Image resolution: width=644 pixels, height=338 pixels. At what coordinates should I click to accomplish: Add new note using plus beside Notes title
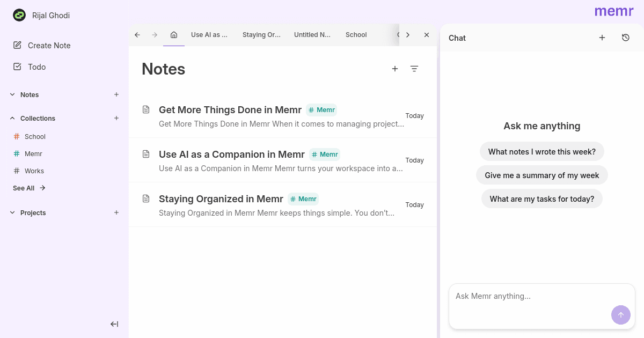(395, 69)
